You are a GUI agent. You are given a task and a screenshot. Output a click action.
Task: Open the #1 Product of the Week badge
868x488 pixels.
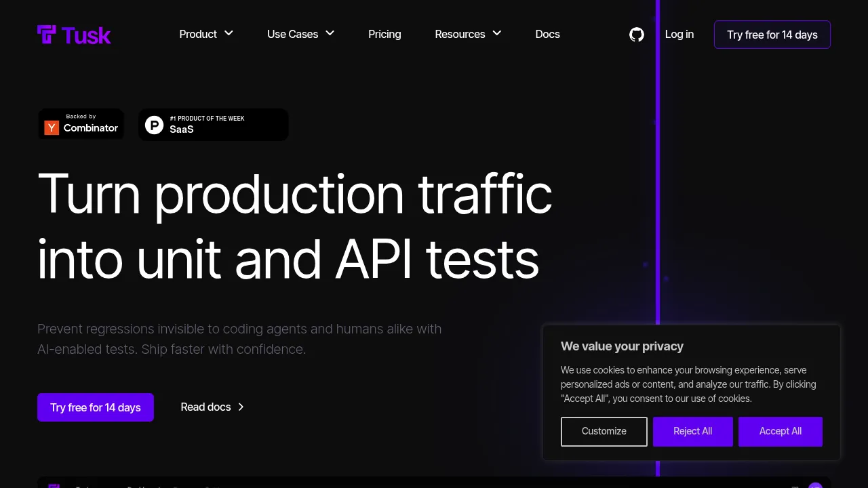(x=214, y=125)
